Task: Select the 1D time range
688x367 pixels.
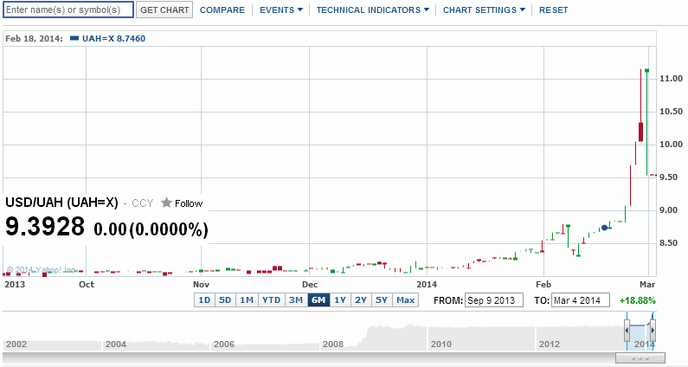Action: (x=204, y=300)
